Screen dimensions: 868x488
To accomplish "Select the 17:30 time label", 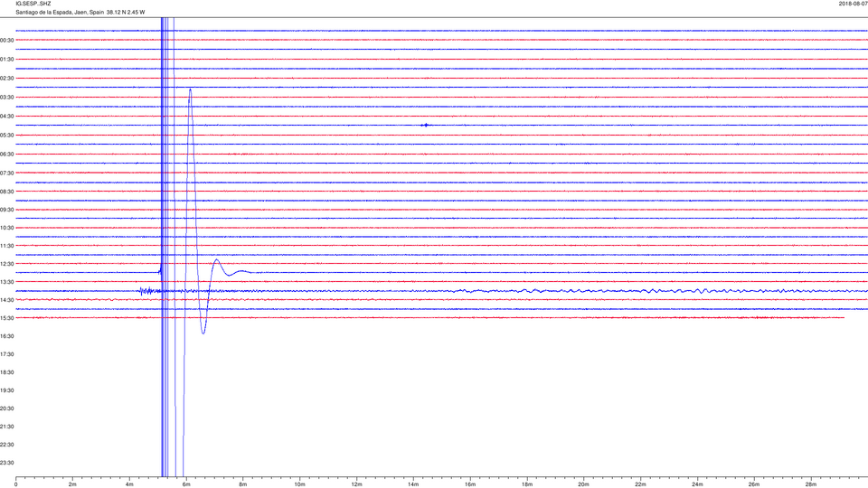I will 7,354.
